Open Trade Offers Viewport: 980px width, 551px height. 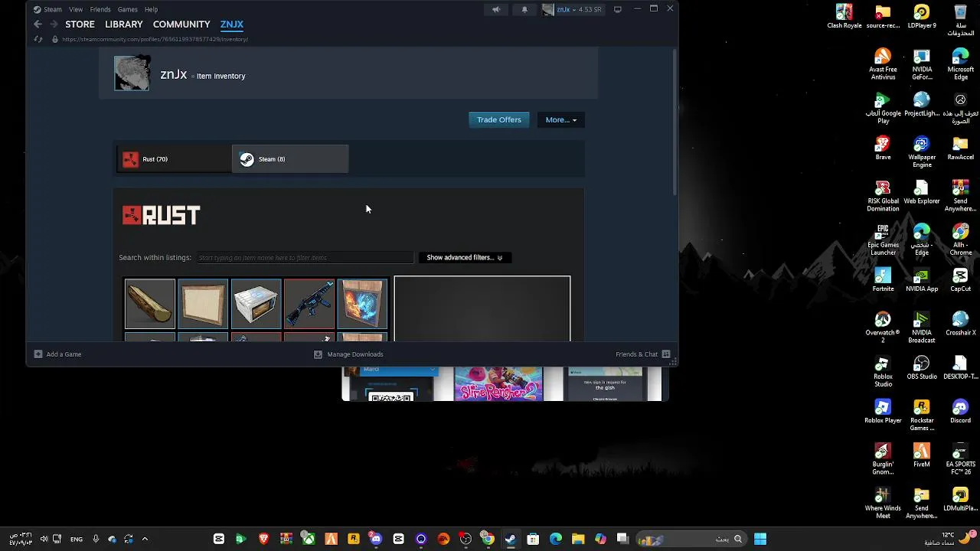(x=499, y=119)
